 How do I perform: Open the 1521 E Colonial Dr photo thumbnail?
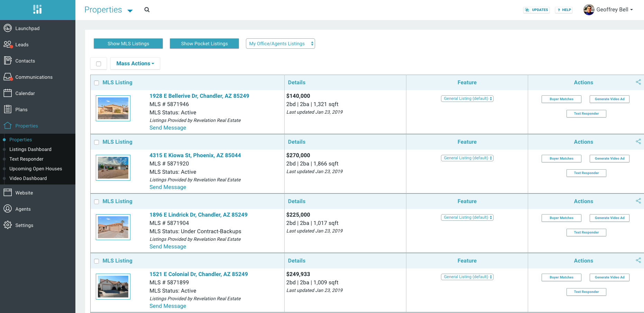click(113, 286)
